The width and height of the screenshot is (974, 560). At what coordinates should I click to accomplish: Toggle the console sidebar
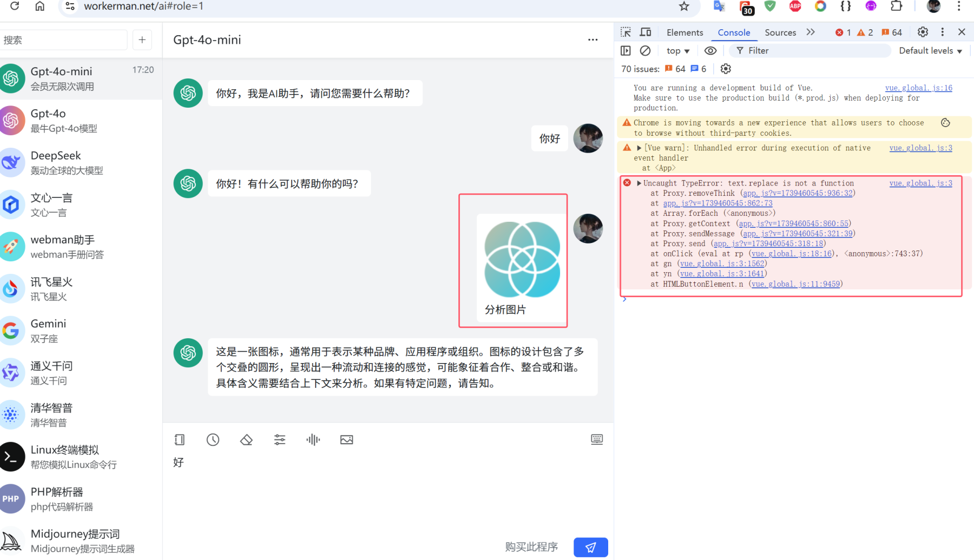[626, 50]
